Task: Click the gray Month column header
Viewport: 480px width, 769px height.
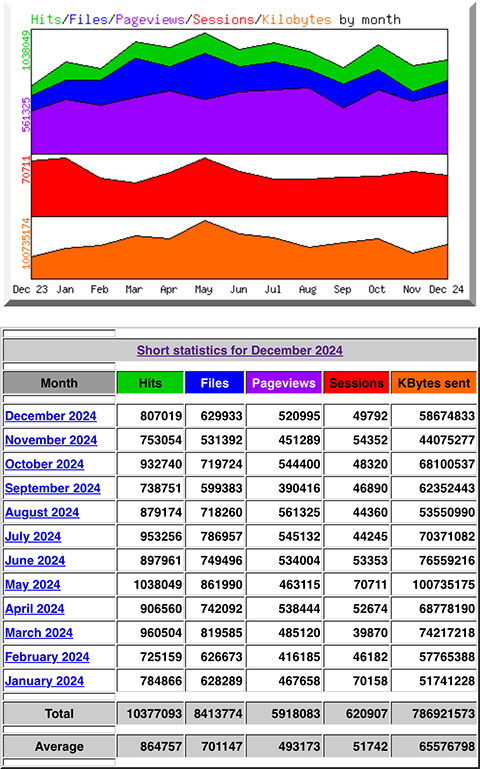Action: [59, 383]
